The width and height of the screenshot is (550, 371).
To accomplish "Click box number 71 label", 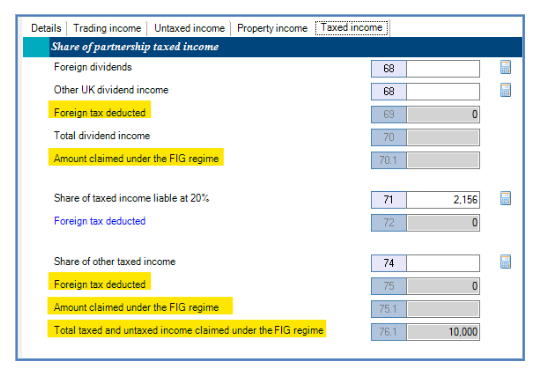I will click(x=389, y=200).
